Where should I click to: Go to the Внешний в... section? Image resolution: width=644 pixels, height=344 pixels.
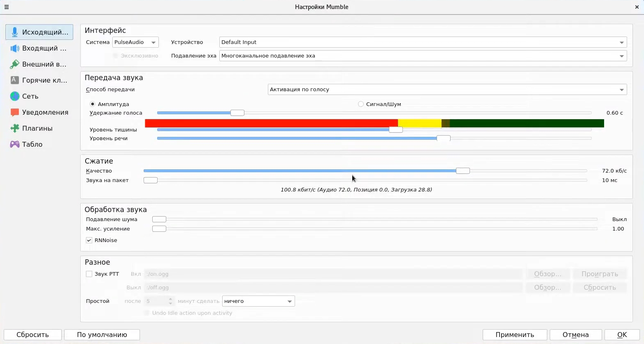pyautogui.click(x=39, y=64)
